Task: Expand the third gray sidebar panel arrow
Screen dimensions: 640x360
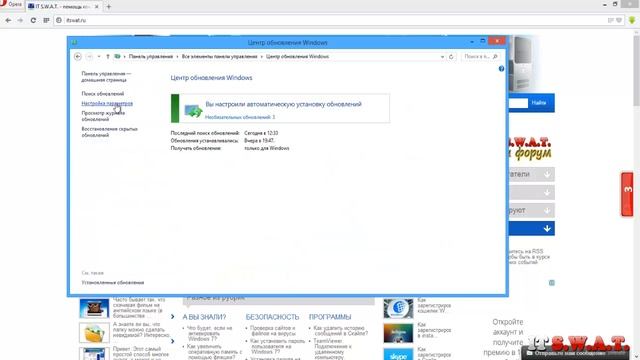Action: 547,211
